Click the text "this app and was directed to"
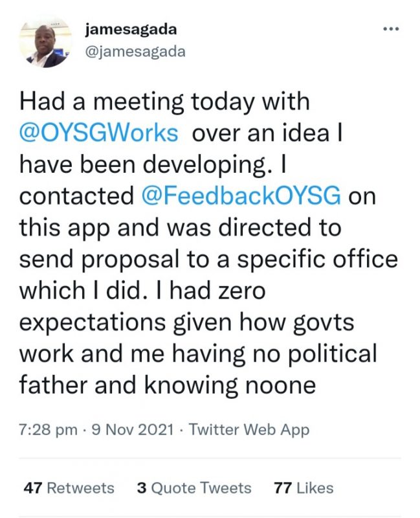This screenshot has width=420, height=518. click(x=180, y=228)
